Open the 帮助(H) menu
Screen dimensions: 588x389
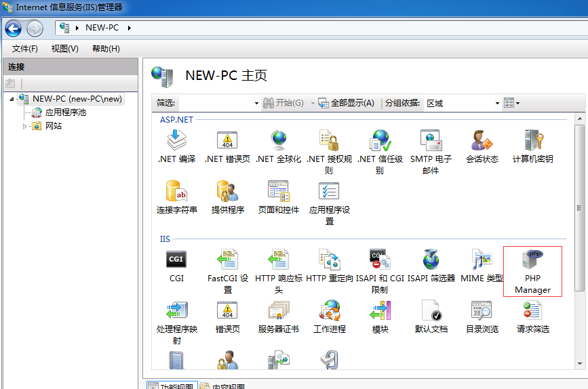[106, 49]
